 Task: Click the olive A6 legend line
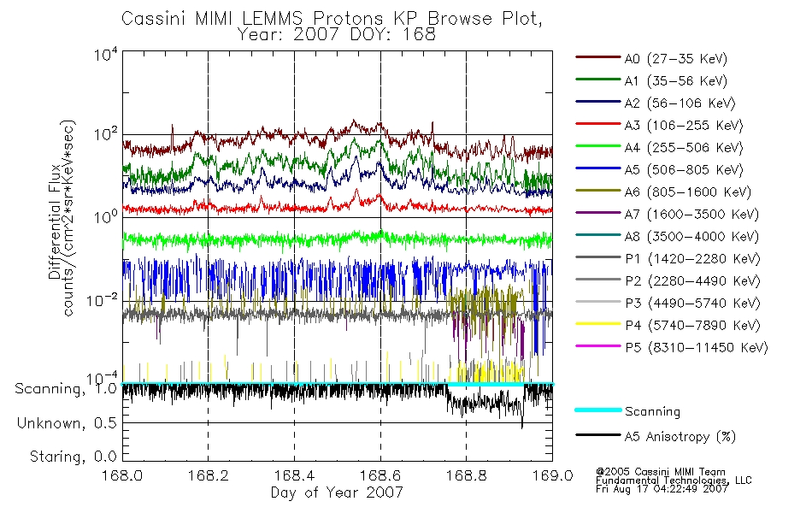click(598, 191)
